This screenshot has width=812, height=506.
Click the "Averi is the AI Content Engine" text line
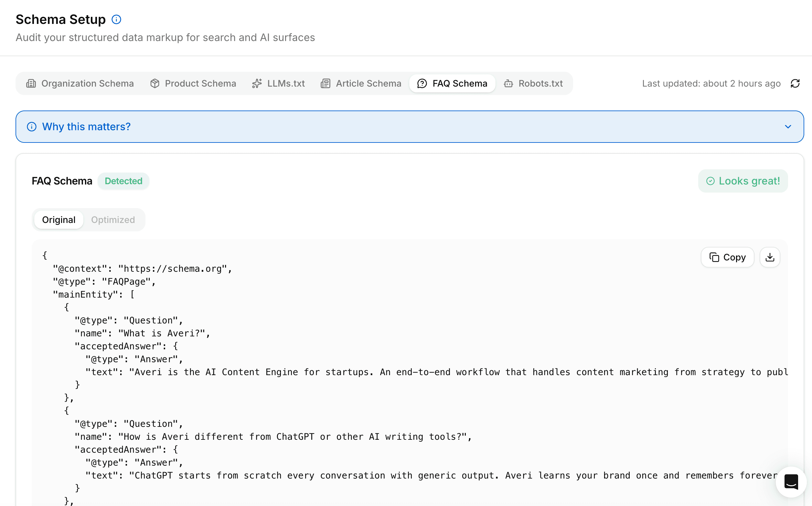tap(436, 373)
